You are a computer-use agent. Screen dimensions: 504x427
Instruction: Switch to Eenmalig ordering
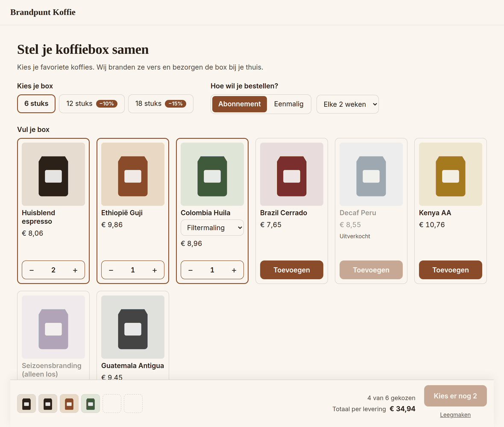click(x=289, y=104)
